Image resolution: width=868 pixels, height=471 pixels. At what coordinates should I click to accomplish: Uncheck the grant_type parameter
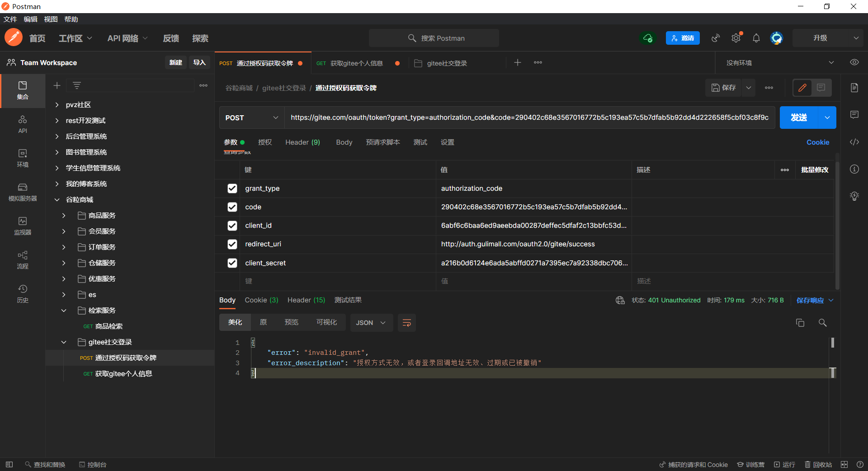coord(232,188)
